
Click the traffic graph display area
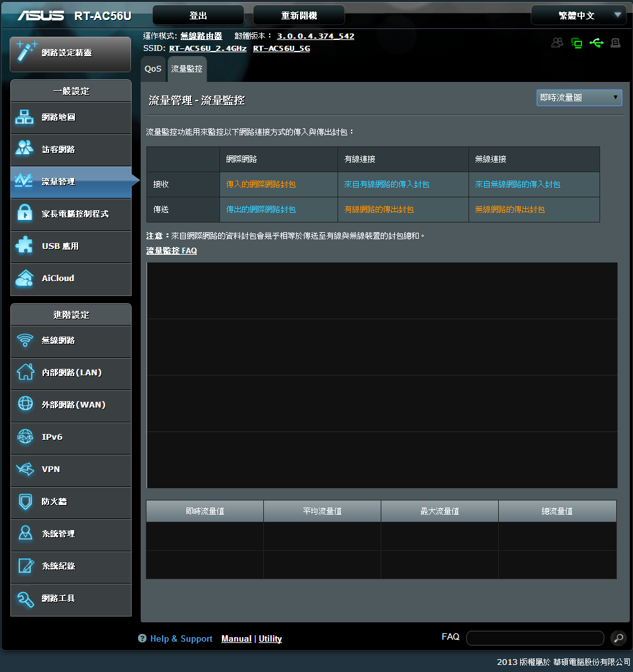pyautogui.click(x=382, y=375)
